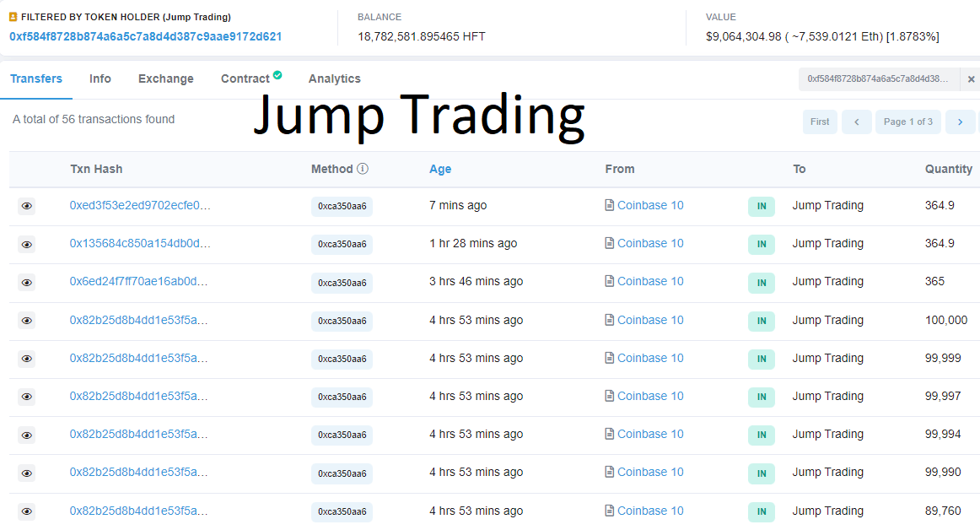Toggle eye icon for the 99,997 quantity row
Viewport: 980px width, 530px height.
[x=26, y=397]
